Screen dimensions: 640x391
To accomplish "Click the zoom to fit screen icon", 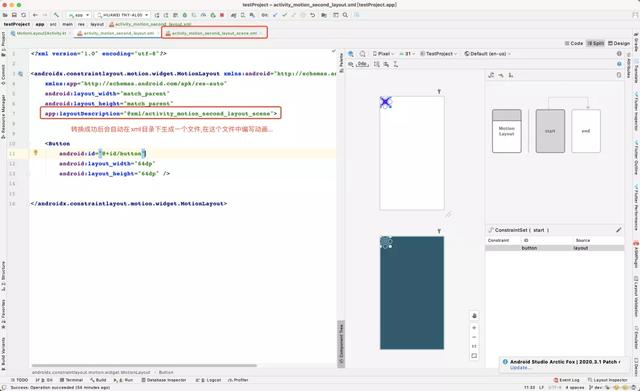I will point(474,356).
